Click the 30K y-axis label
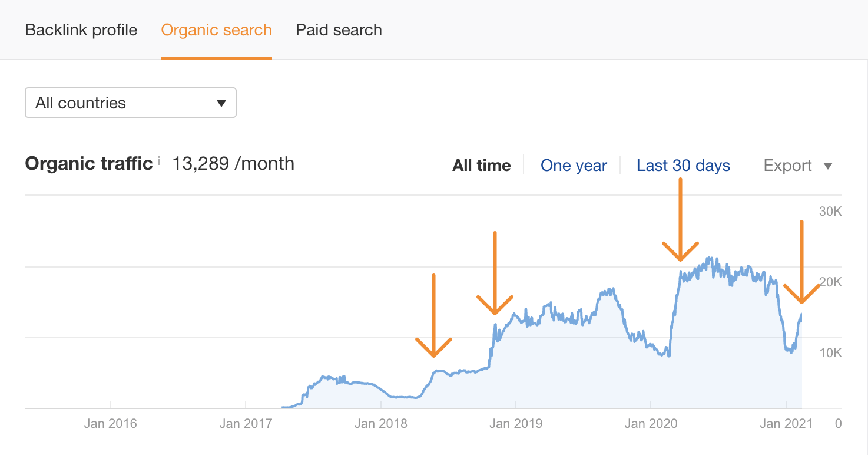The height and width of the screenshot is (455, 868). tap(830, 212)
